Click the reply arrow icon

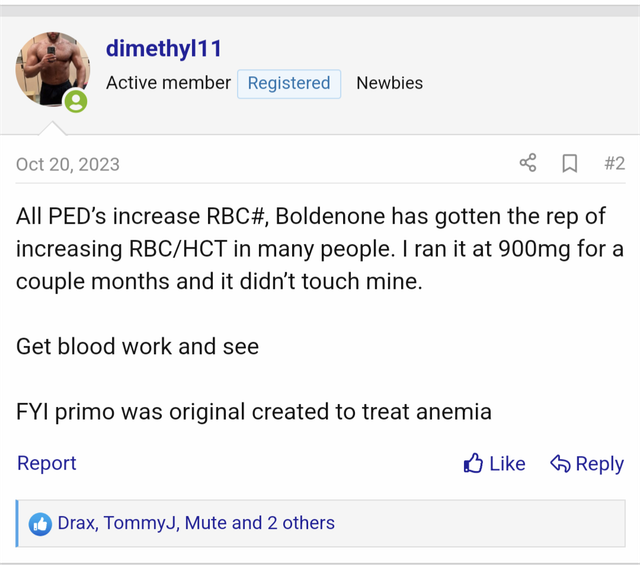560,463
